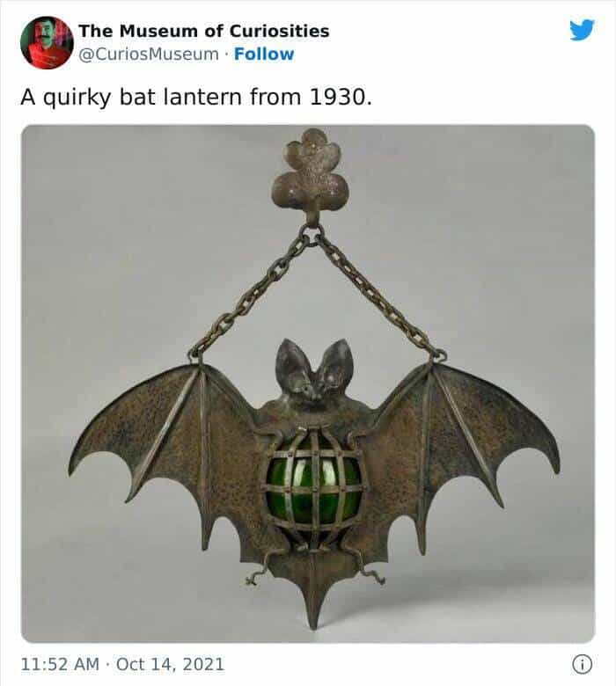Click the iron cage around the globe

(314, 485)
